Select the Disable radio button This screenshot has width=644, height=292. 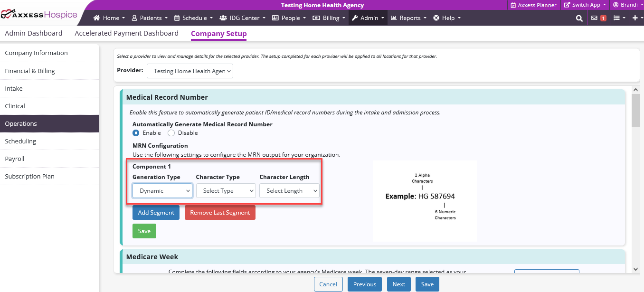171,133
